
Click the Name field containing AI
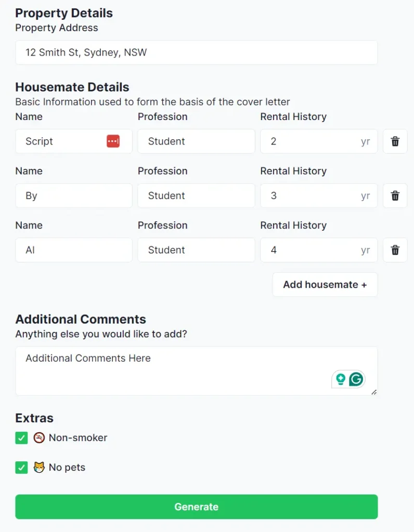click(73, 250)
